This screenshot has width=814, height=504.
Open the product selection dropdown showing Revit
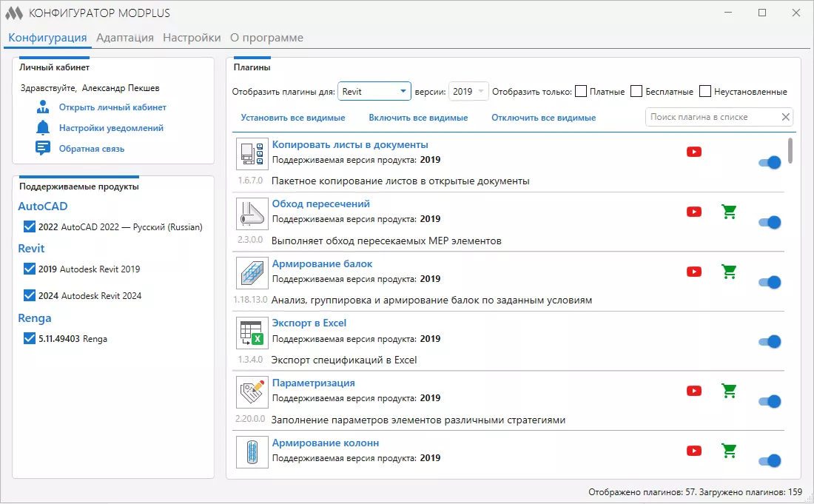[374, 91]
